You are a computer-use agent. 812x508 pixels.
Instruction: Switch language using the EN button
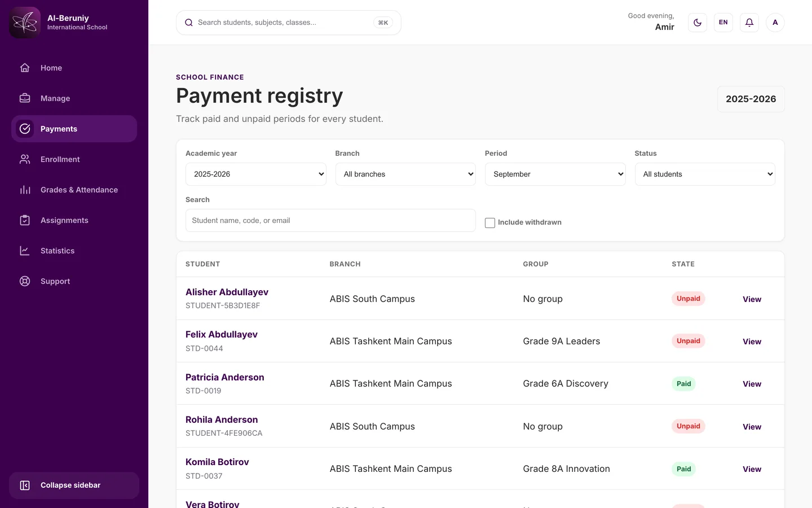723,23
